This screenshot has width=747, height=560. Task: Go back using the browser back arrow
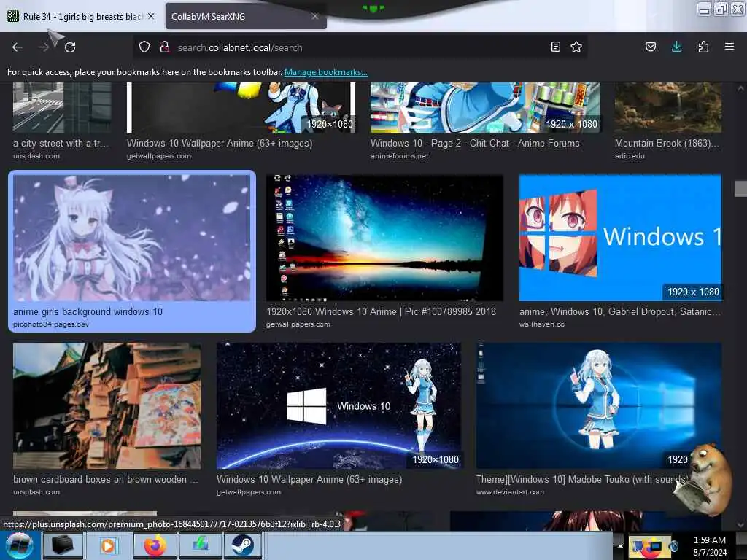[18, 47]
